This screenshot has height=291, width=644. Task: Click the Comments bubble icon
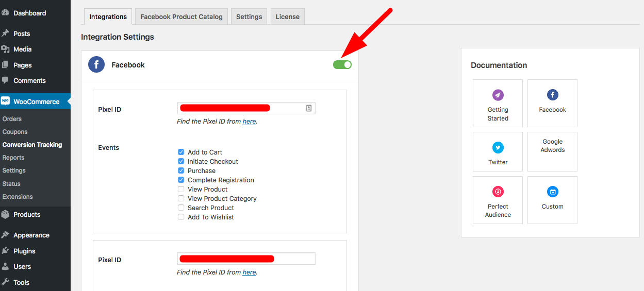[5, 80]
